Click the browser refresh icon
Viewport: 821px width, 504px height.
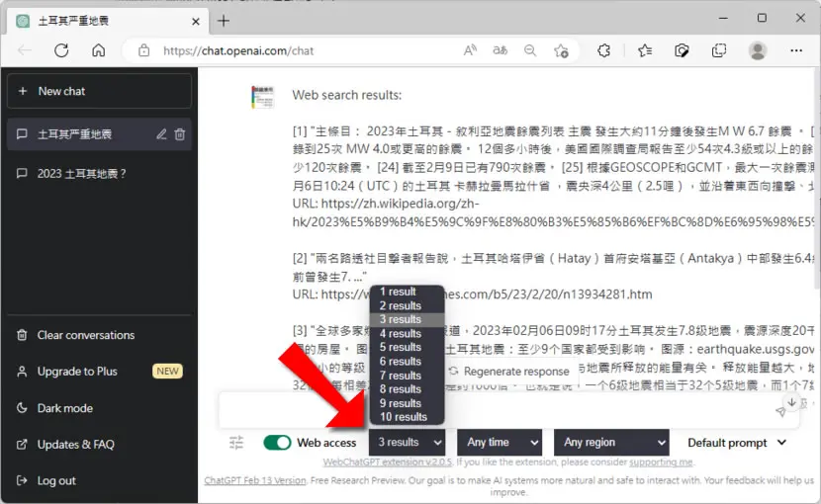click(61, 50)
